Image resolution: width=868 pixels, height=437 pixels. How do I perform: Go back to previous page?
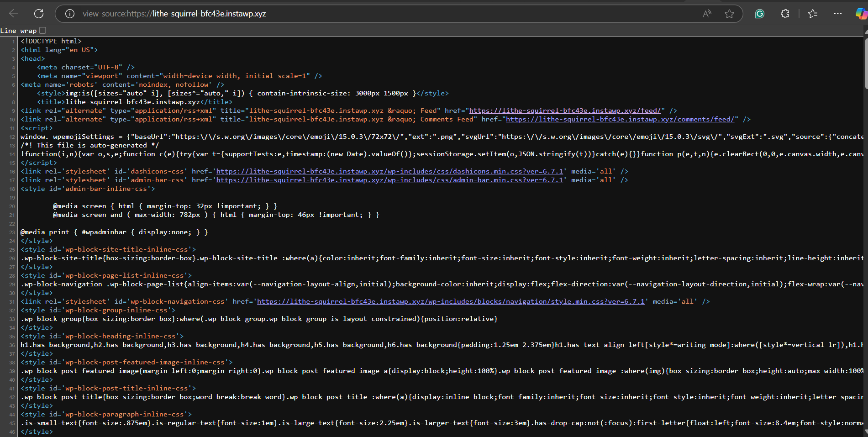[14, 14]
